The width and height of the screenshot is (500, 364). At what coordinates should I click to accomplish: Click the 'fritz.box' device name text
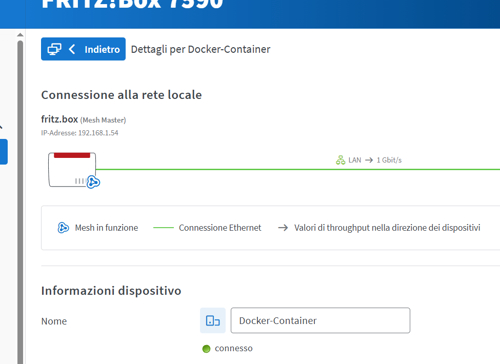point(59,119)
